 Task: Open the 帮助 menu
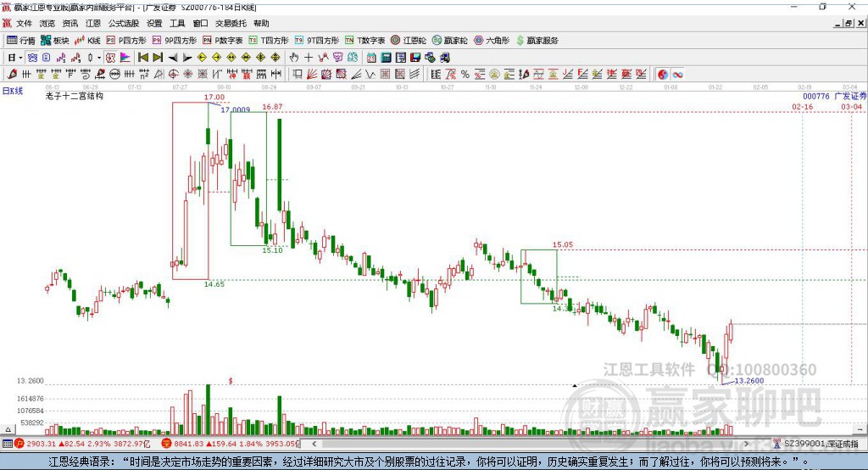click(261, 23)
